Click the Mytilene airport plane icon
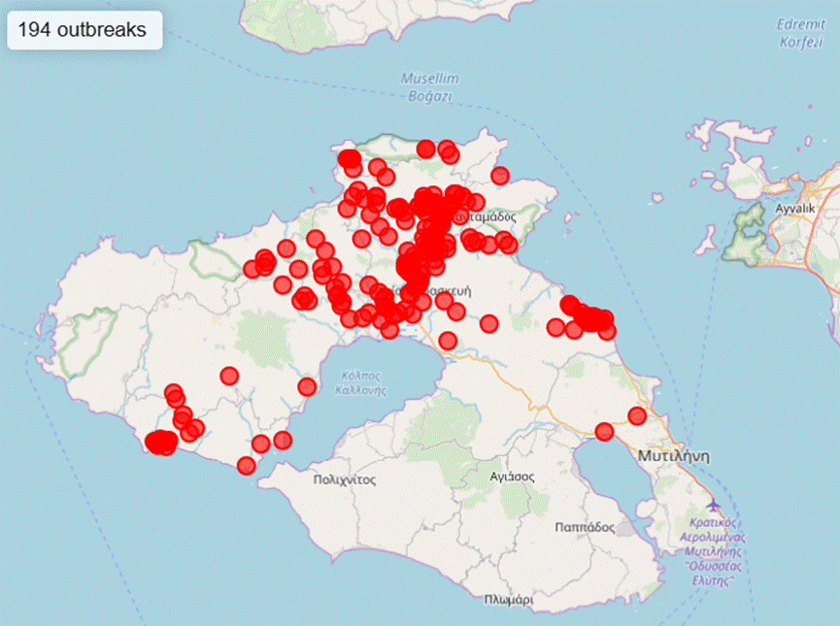This screenshot has height=626, width=840. [713, 505]
